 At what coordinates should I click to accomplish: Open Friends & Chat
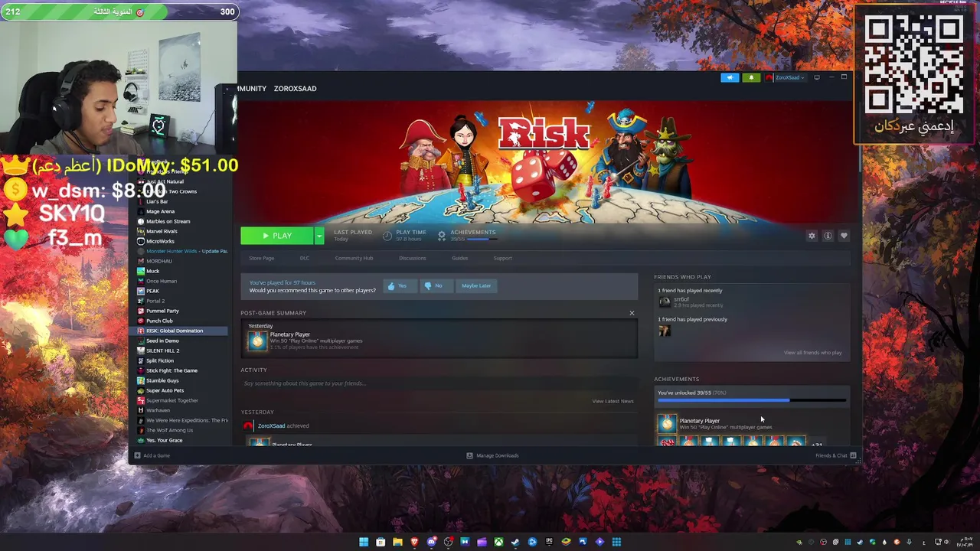click(x=835, y=455)
